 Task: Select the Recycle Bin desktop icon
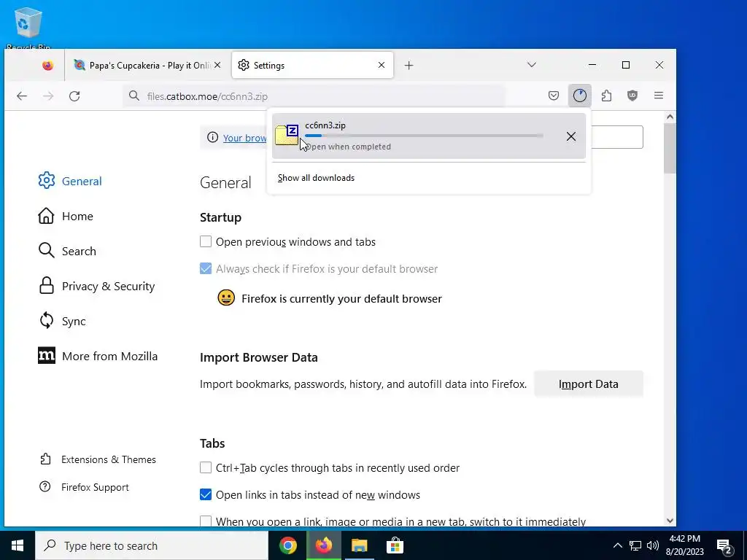point(28,28)
